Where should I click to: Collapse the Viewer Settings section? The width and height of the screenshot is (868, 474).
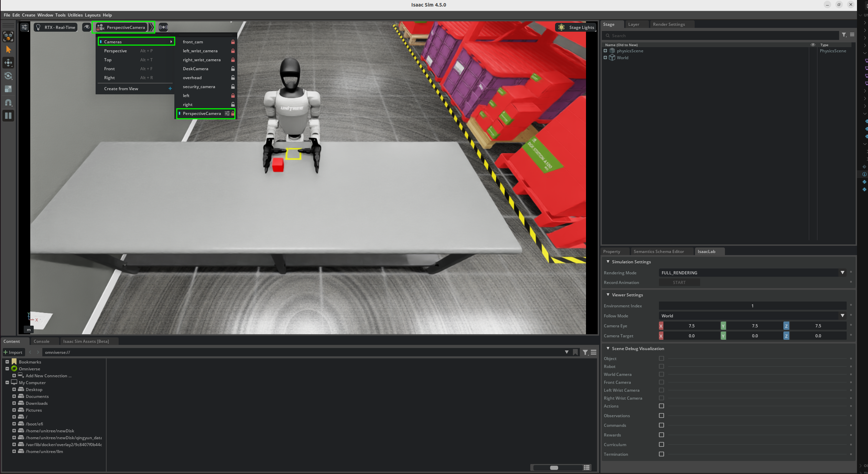[608, 295]
